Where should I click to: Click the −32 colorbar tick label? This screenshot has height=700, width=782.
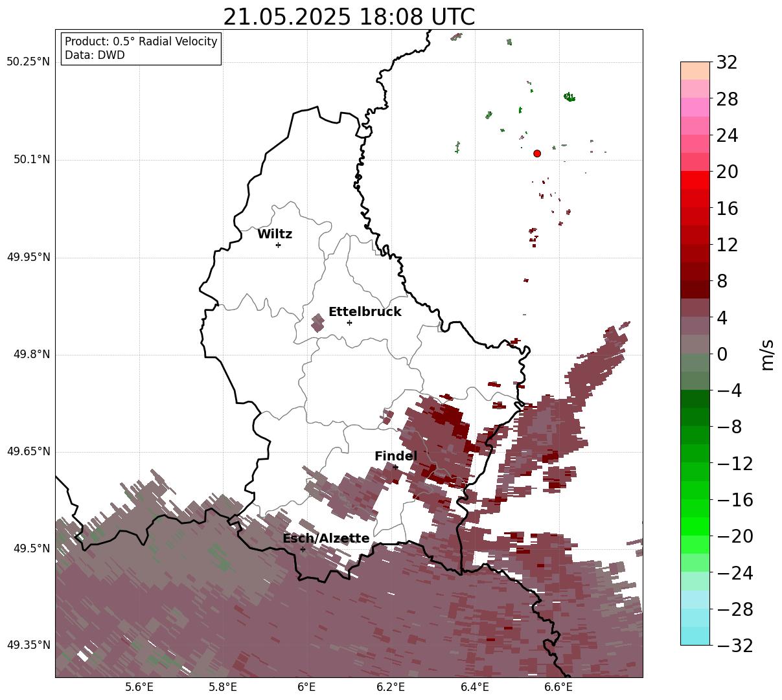734,646
